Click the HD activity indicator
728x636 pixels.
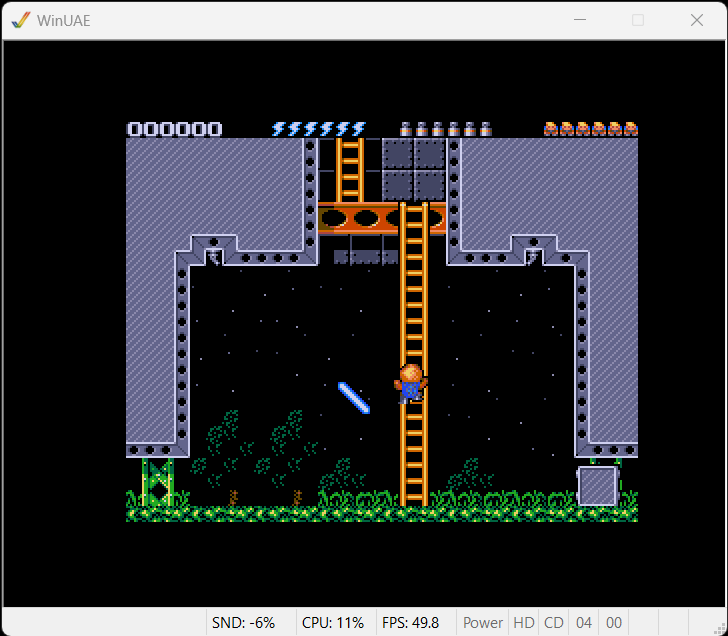point(524,622)
